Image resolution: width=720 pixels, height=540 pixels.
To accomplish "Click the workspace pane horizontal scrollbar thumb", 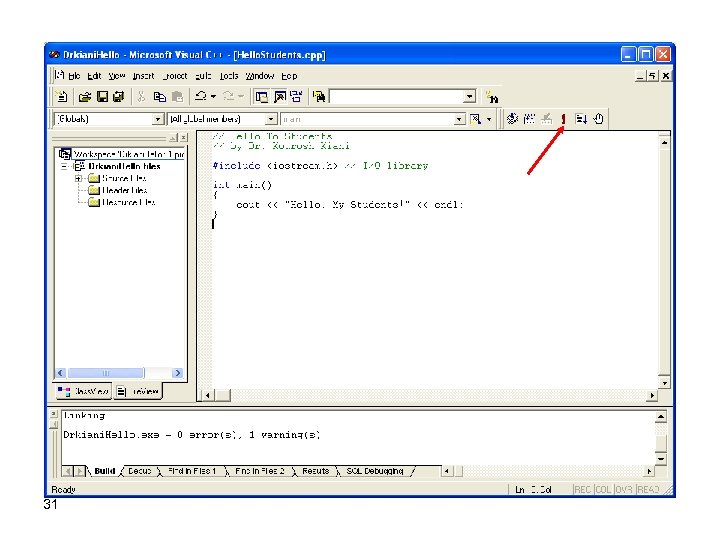I will [106, 373].
